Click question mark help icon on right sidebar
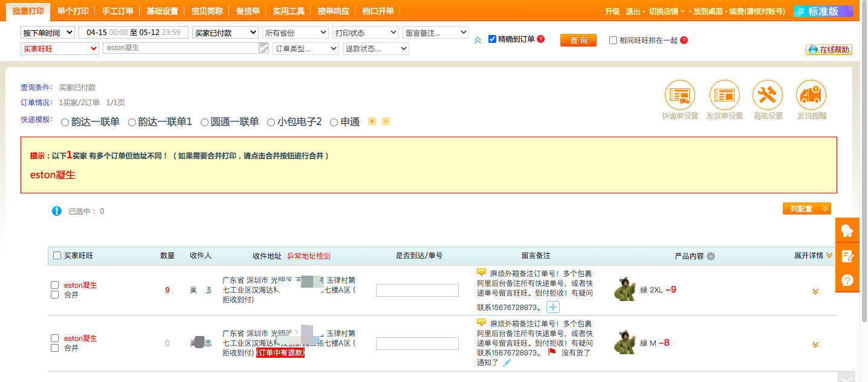Image resolution: width=868 pixels, height=382 pixels. coord(847,280)
